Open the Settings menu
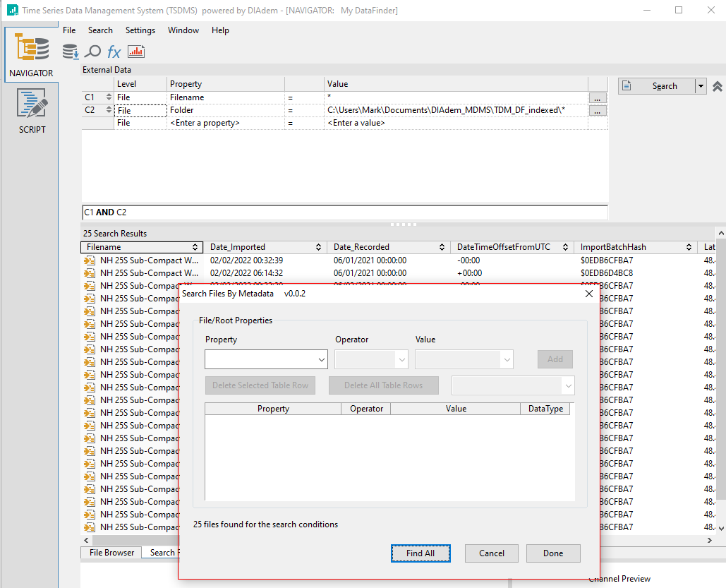726x588 pixels. pos(140,30)
